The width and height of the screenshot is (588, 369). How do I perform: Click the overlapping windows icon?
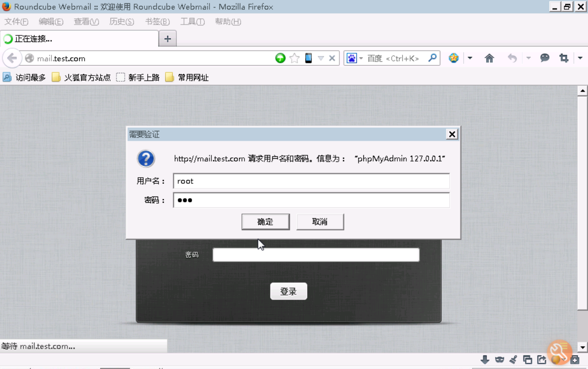pos(528,360)
